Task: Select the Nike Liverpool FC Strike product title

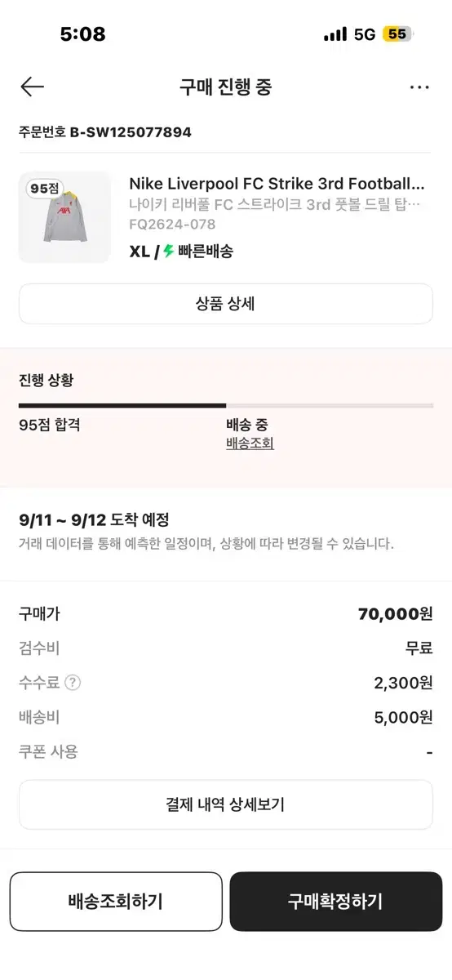Action: pyautogui.click(x=277, y=184)
